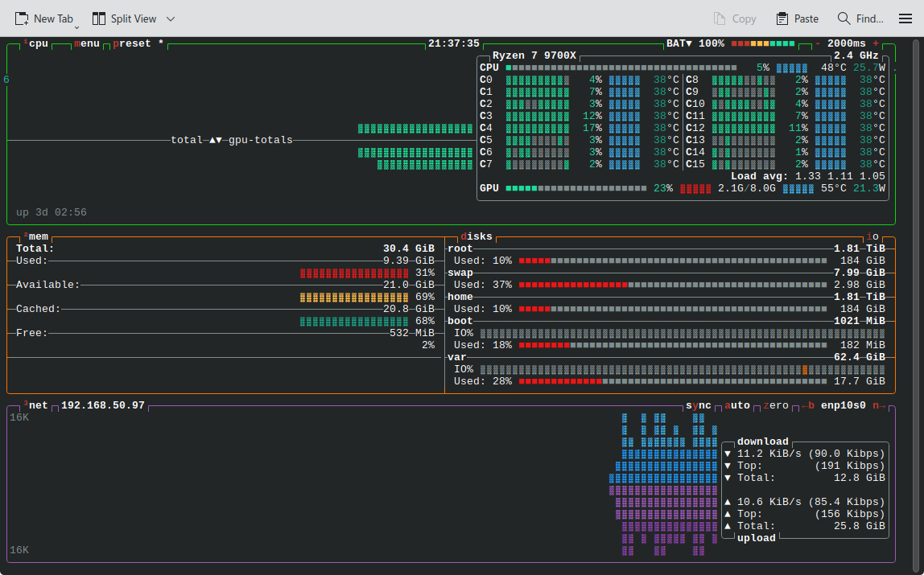
Task: Toggle the zero network totals option
Action: point(776,405)
